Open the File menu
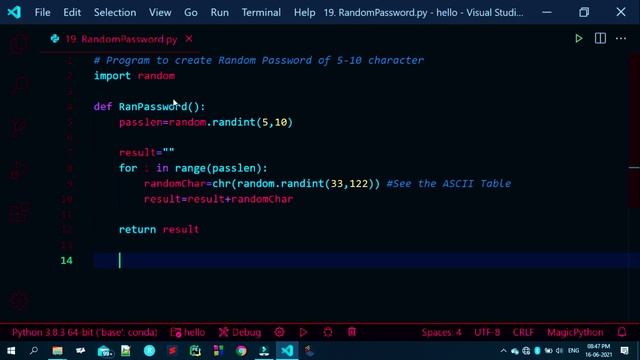The width and height of the screenshot is (640, 360). (42, 13)
